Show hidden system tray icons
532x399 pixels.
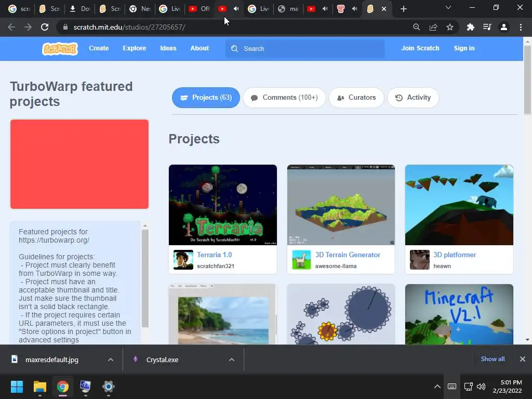pos(437,387)
